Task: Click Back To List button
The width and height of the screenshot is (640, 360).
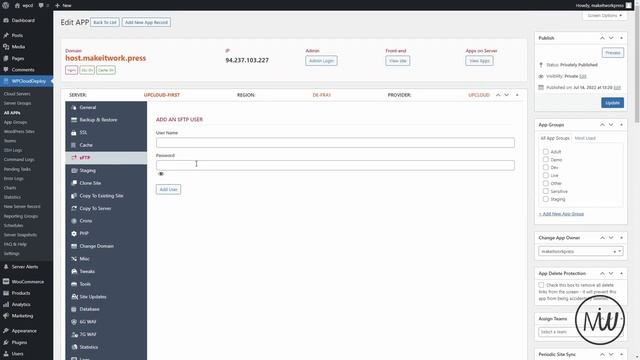Action: (x=105, y=22)
